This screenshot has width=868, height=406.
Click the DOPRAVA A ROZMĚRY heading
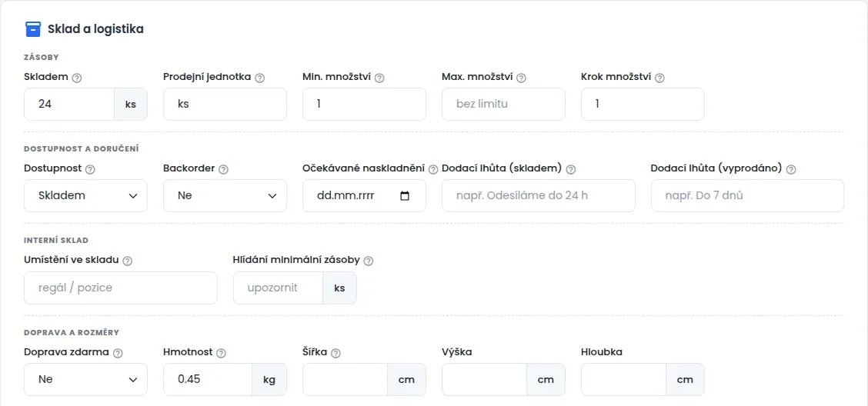pos(72,332)
